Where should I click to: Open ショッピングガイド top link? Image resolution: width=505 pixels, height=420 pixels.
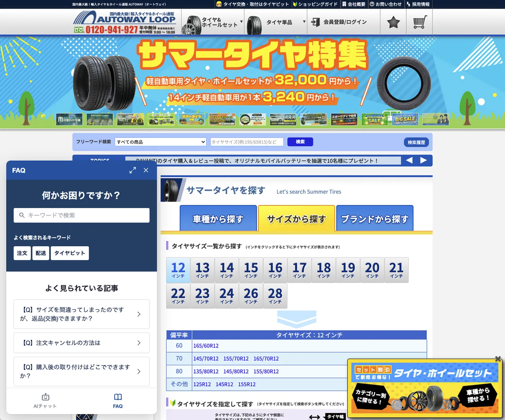click(315, 4)
